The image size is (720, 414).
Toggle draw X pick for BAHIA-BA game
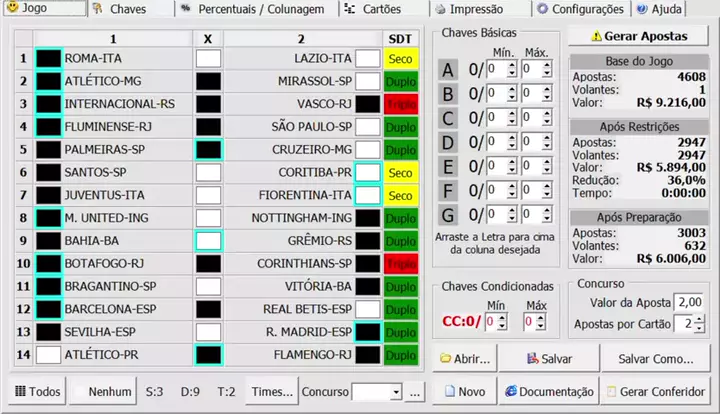point(208,241)
